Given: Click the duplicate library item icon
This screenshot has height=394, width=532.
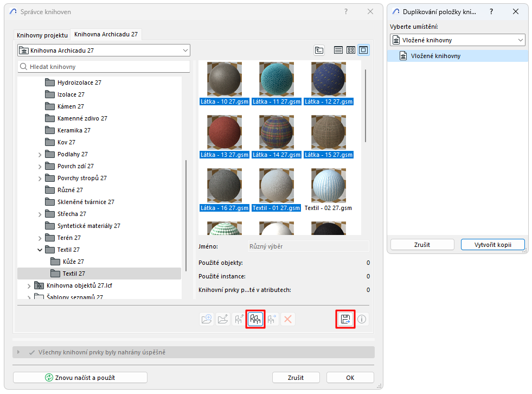Looking at the screenshot, I should click(x=255, y=319).
